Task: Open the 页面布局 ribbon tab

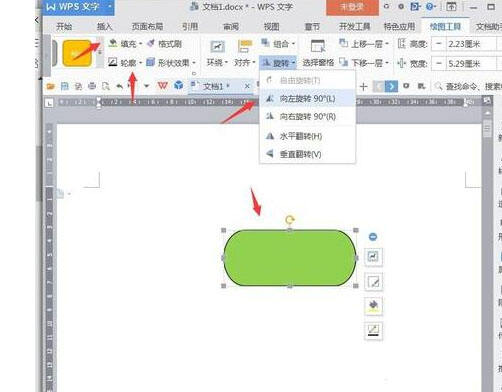Action: (147, 27)
